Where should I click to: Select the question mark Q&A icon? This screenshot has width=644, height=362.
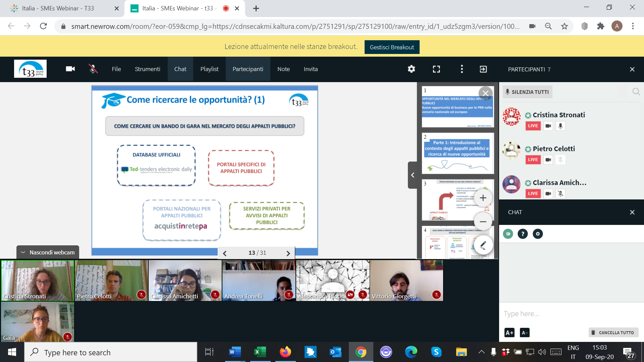point(523,234)
